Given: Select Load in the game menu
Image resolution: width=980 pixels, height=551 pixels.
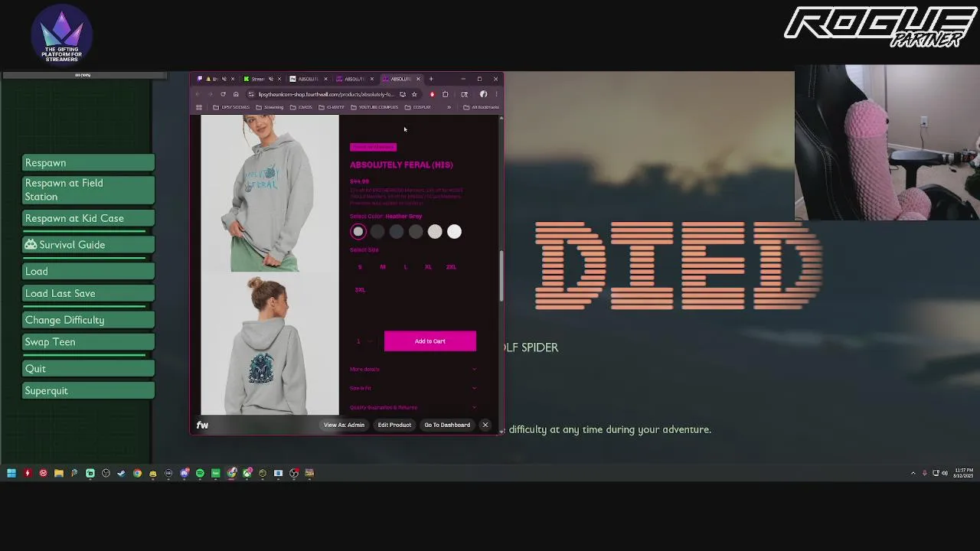Looking at the screenshot, I should [88, 272].
